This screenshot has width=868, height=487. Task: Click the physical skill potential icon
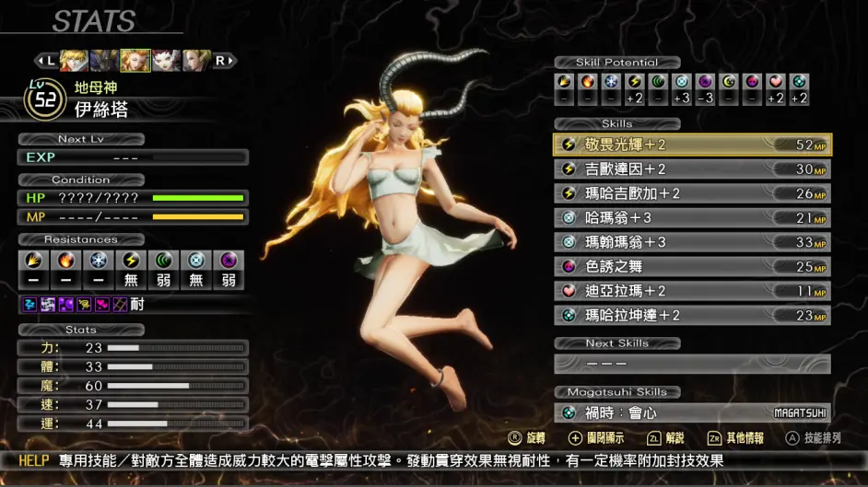pos(564,82)
